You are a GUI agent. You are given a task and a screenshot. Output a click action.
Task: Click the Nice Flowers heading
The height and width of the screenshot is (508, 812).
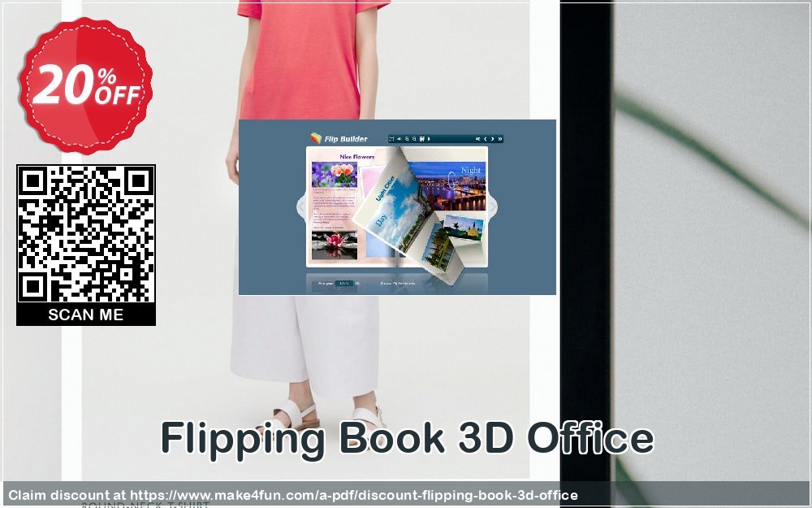click(356, 157)
